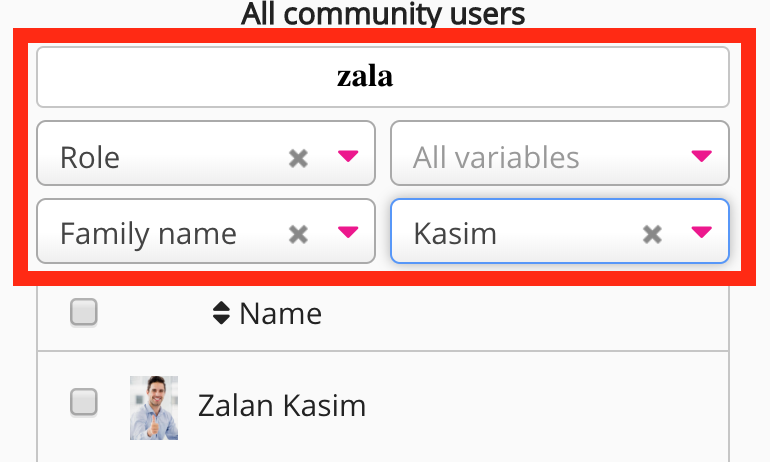Check the box next to Zalan Kasim
The height and width of the screenshot is (462, 770).
(x=83, y=403)
